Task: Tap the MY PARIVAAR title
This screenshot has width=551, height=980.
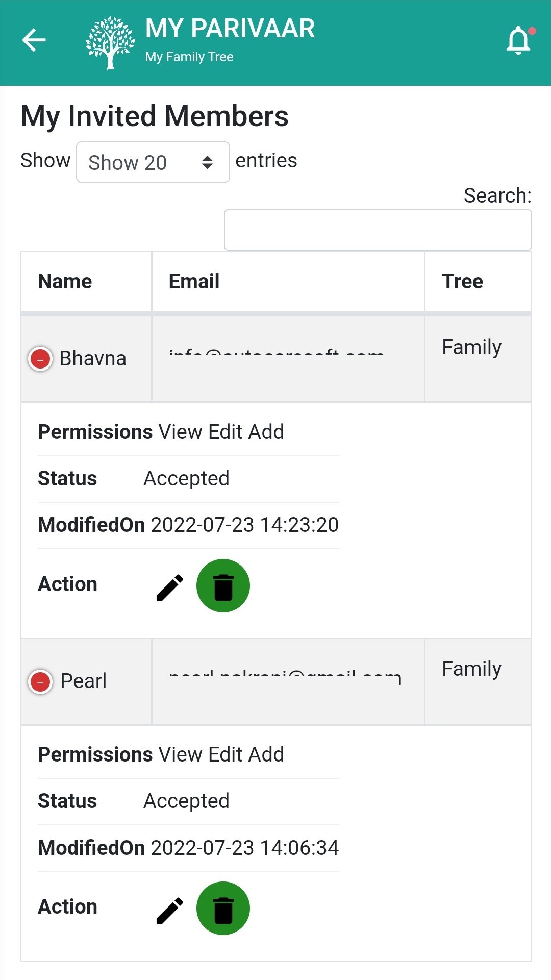Action: (x=230, y=29)
